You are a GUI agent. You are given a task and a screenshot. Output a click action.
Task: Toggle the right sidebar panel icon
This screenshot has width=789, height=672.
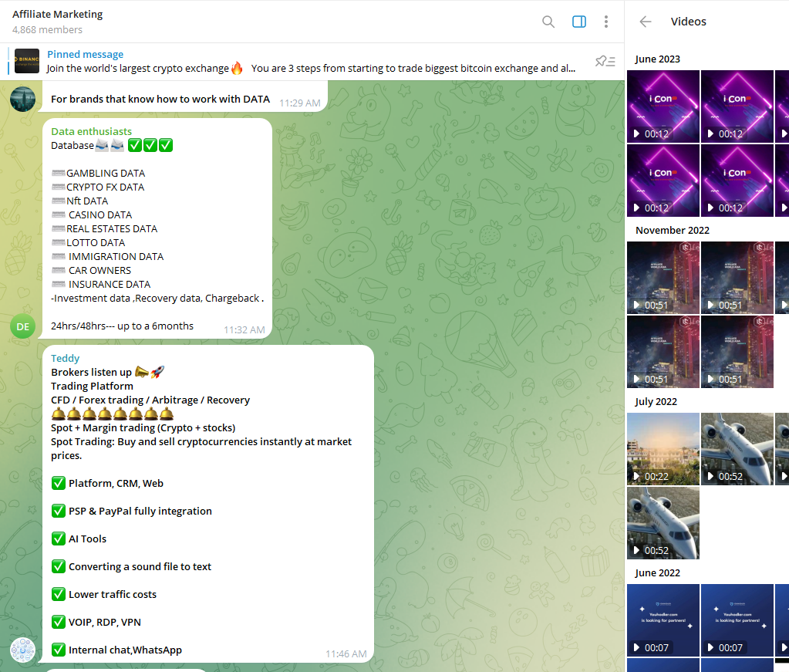(x=579, y=22)
